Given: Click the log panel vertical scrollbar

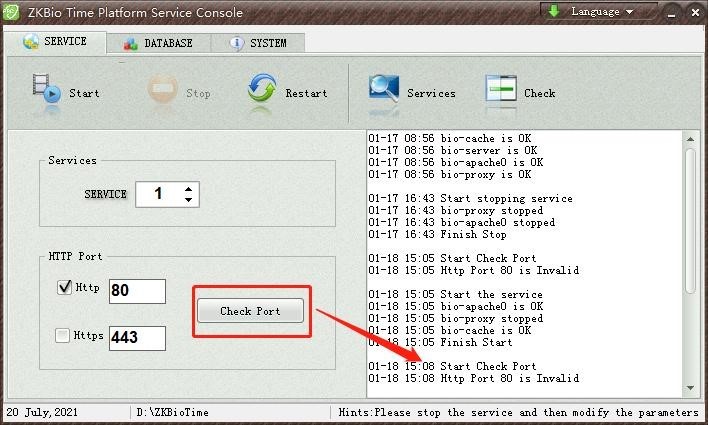Looking at the screenshot, I should coord(690,220).
